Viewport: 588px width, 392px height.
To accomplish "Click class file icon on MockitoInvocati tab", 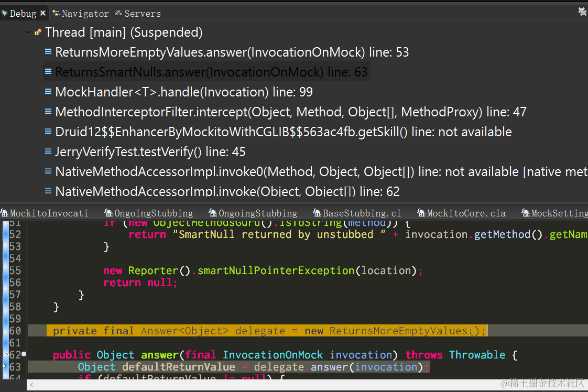I will (x=5, y=213).
